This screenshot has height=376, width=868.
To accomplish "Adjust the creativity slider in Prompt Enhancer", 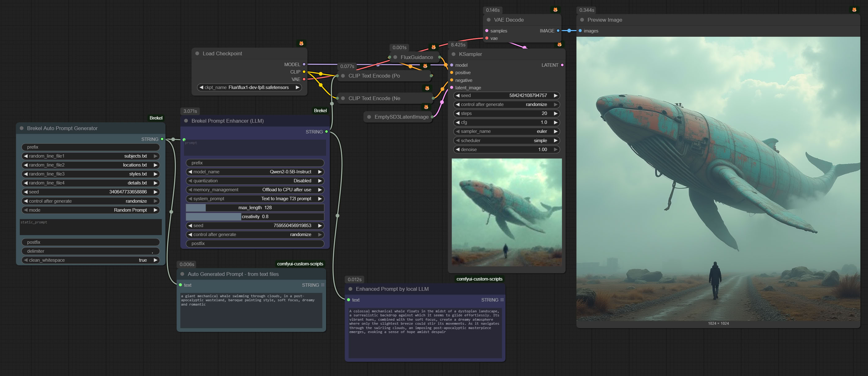I will 255,217.
